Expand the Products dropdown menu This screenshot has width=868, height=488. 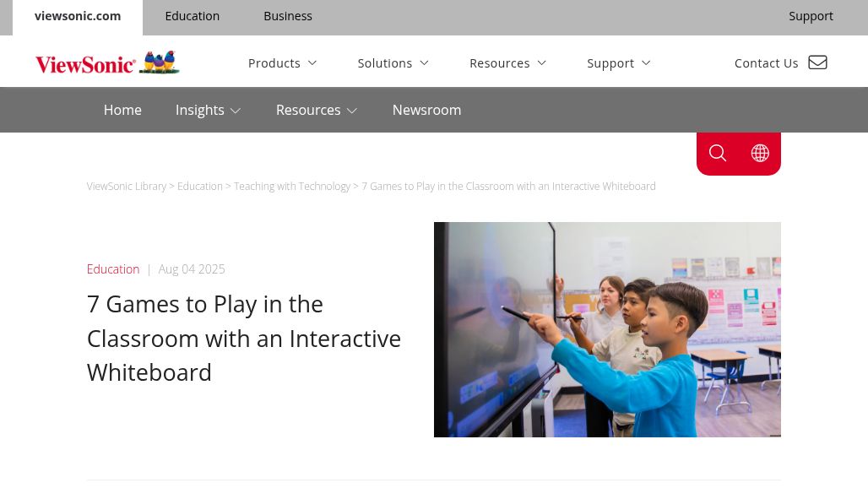[282, 63]
